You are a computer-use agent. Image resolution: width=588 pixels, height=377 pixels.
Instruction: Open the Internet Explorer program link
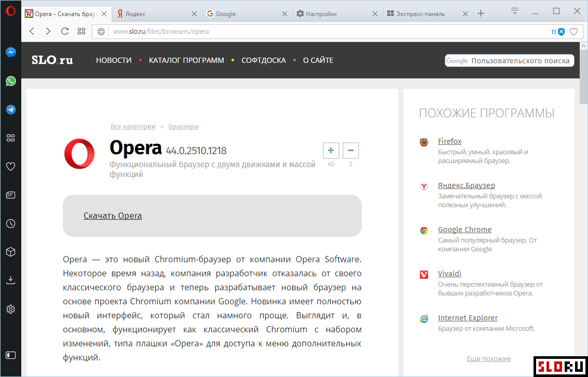pyautogui.click(x=468, y=318)
